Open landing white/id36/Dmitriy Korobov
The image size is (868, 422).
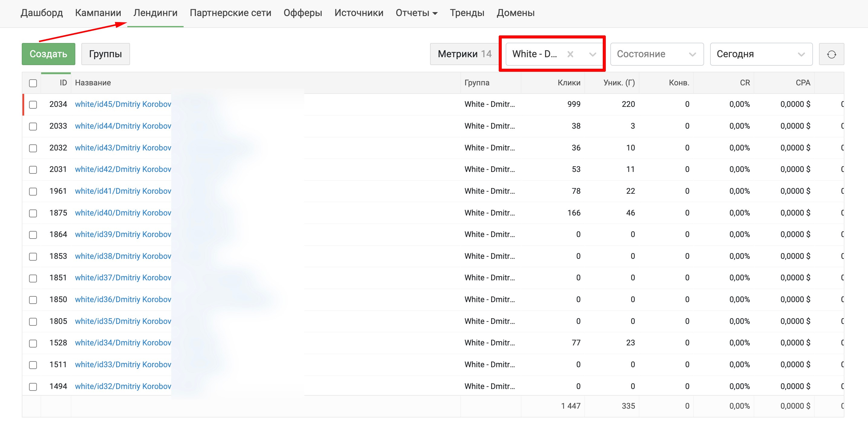[123, 300]
